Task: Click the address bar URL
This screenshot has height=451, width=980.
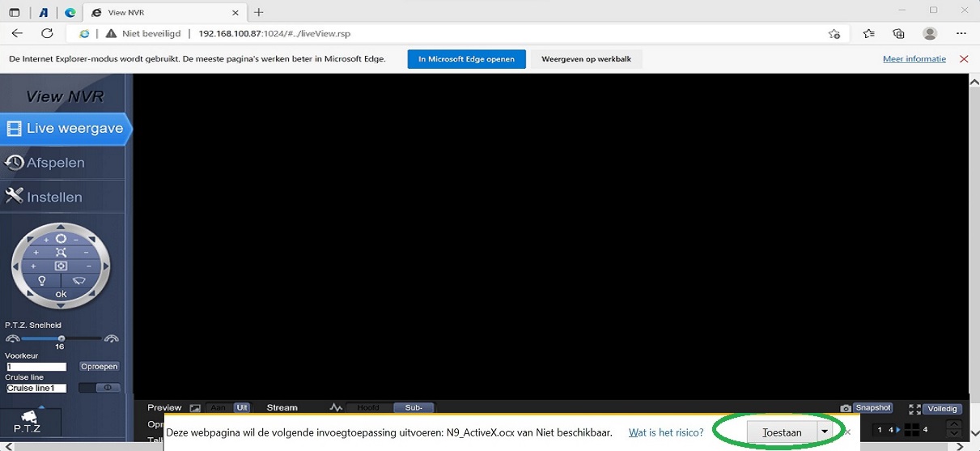Action: (274, 34)
